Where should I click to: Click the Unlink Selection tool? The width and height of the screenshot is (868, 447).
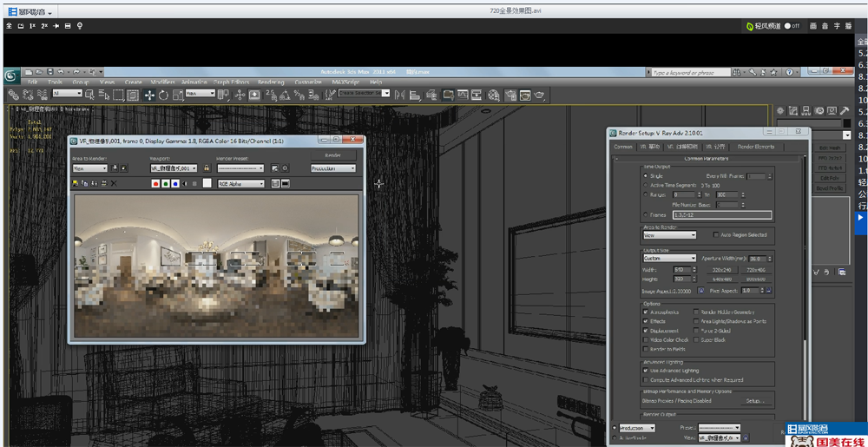tap(28, 95)
